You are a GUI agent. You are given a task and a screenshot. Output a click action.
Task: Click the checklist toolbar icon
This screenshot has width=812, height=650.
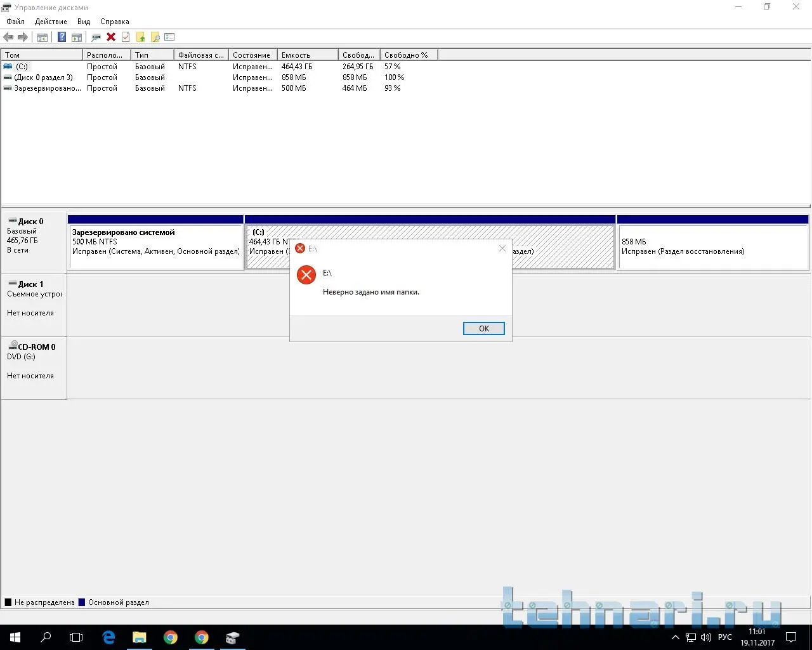point(169,37)
